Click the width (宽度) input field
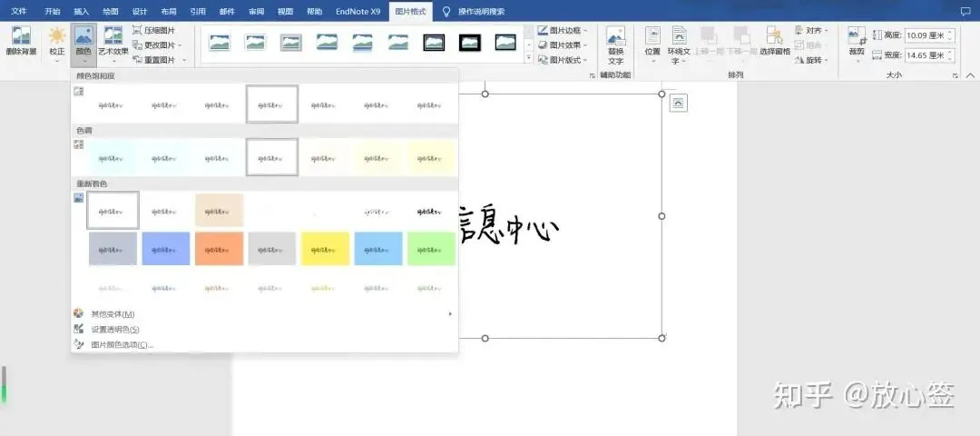 point(925,55)
